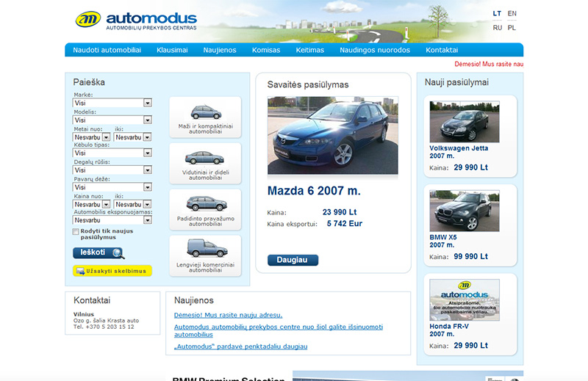This screenshot has height=381, width=588.
Task: Open Mazda 6 2007 m. title
Action: point(314,191)
